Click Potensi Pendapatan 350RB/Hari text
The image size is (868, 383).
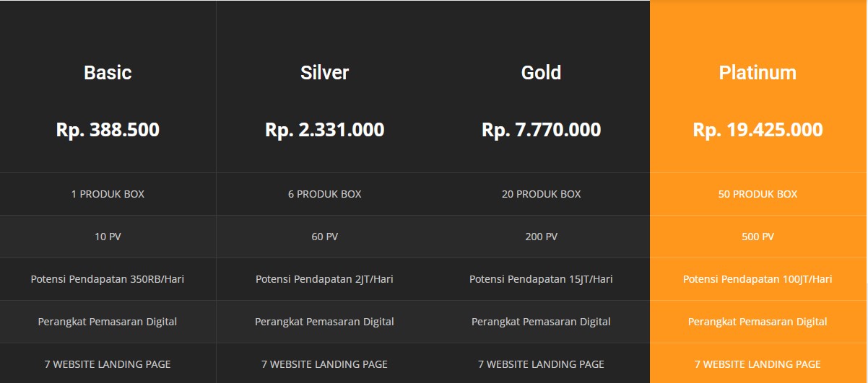click(108, 279)
